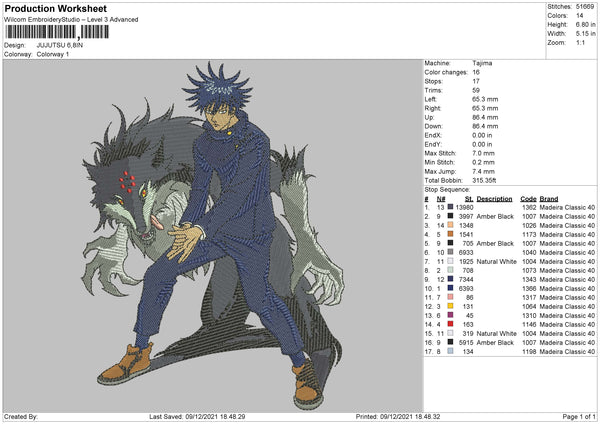The height and width of the screenshot is (424, 600).
Task: Select the Height value '6.80 in'
Action: (585, 24)
